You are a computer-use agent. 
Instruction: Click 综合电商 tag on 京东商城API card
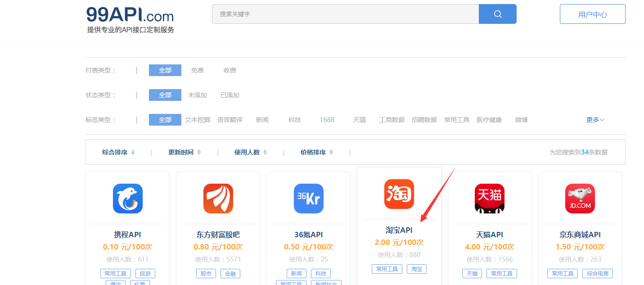pyautogui.click(x=598, y=273)
